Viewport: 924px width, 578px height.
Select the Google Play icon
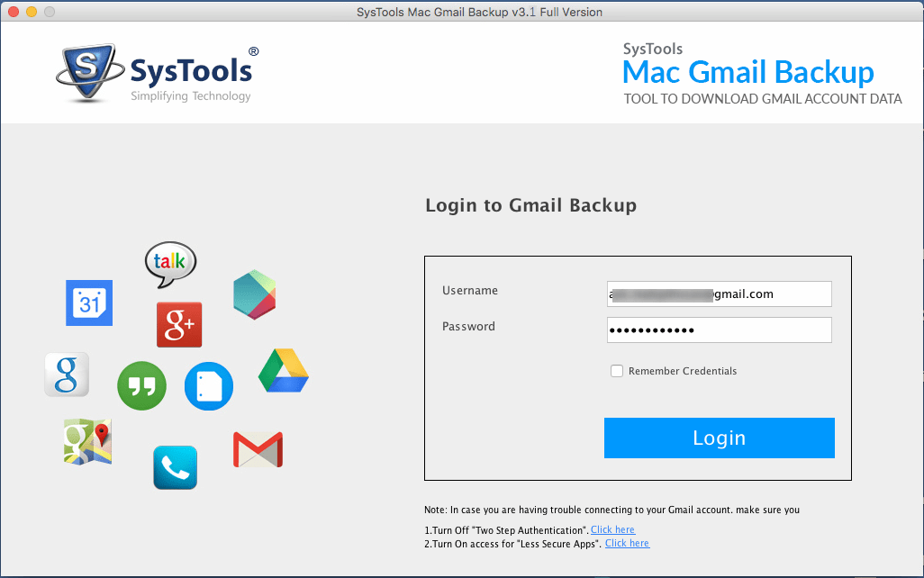254,294
